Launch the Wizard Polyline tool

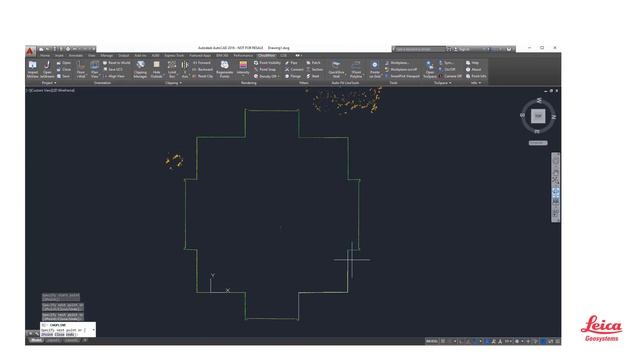[x=356, y=69]
